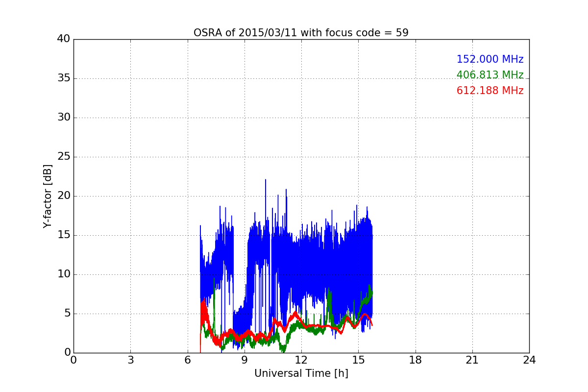Click the x-axis tick label '6'
This screenshot has width=588, height=392.
tap(188, 360)
